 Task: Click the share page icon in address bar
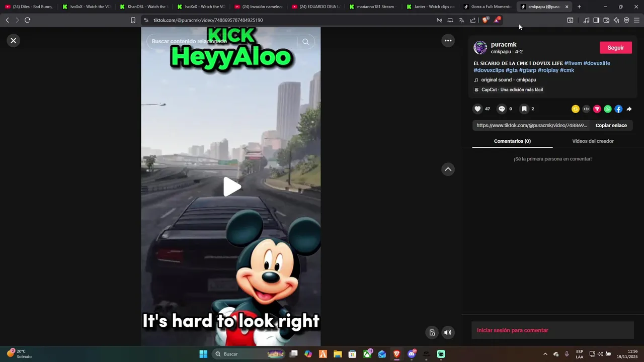tap(473, 20)
